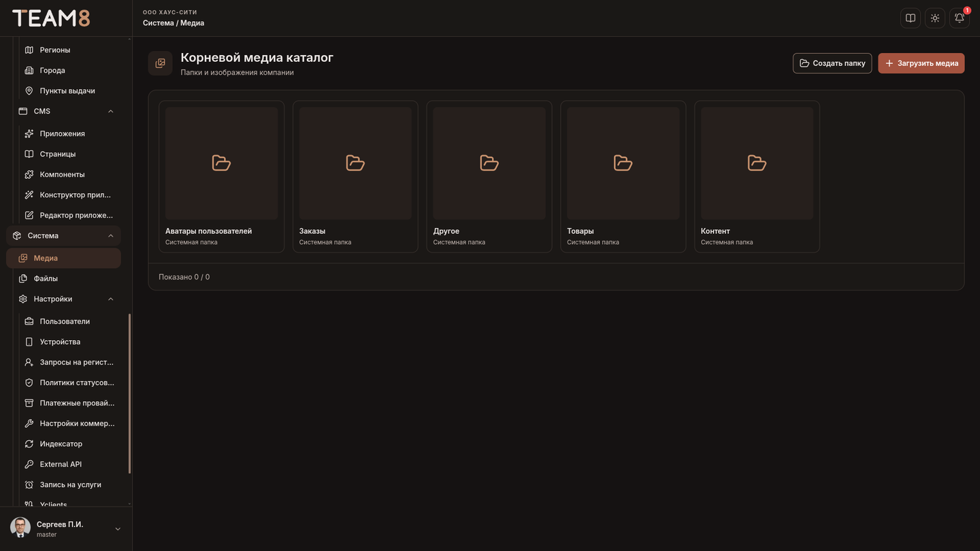The image size is (980, 551).
Task: Click the TEAM8 logo
Action: click(x=51, y=18)
